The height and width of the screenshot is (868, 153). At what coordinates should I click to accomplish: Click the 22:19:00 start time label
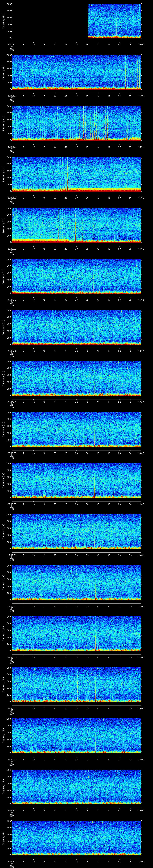click(x=12, y=555)
